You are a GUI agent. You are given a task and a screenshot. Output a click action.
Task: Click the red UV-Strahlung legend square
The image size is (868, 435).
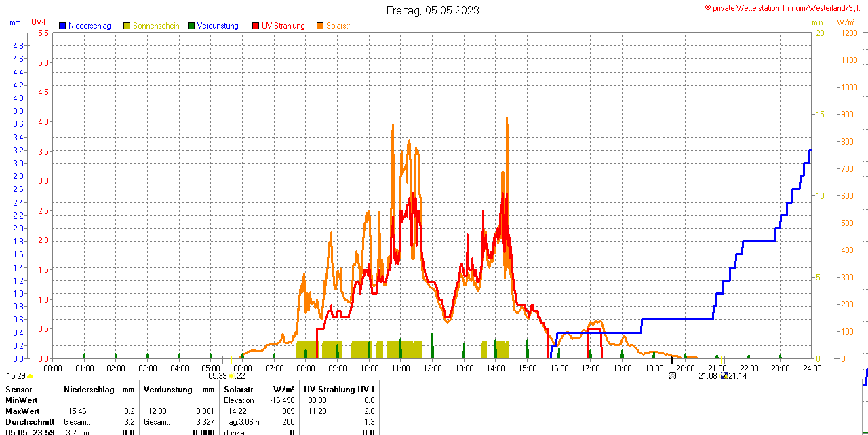[256, 26]
